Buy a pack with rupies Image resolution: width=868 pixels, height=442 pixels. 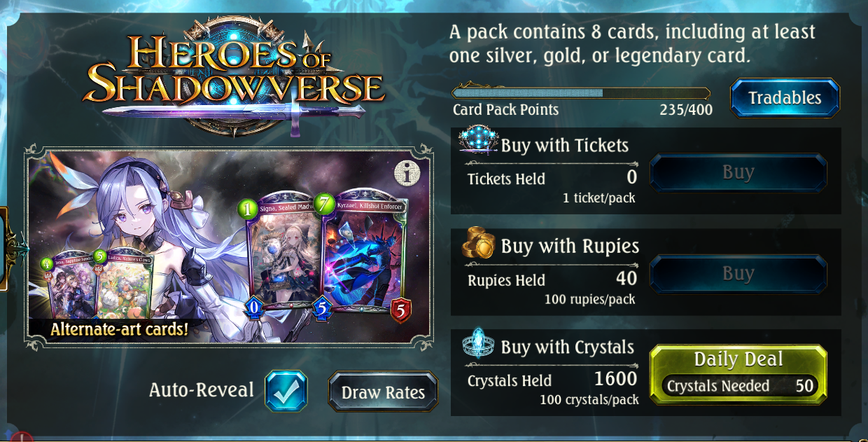point(738,273)
